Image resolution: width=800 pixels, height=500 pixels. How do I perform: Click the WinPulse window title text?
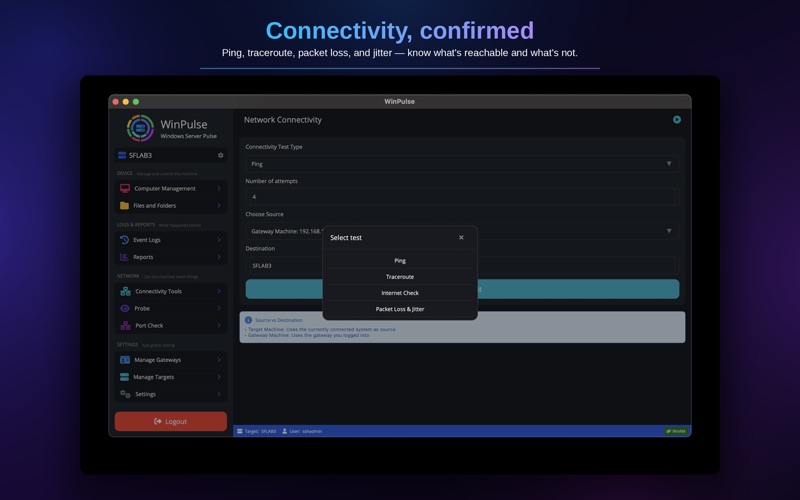click(399, 102)
